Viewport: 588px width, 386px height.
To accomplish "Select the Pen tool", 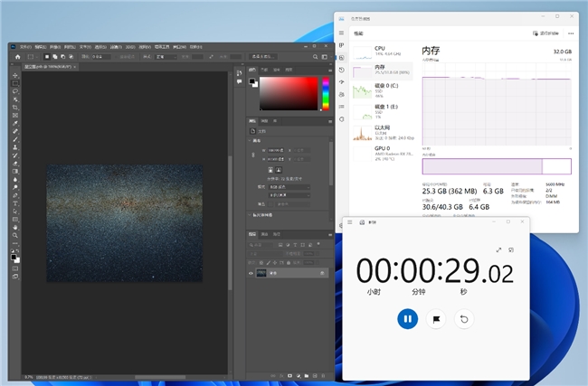I will click(x=15, y=195).
